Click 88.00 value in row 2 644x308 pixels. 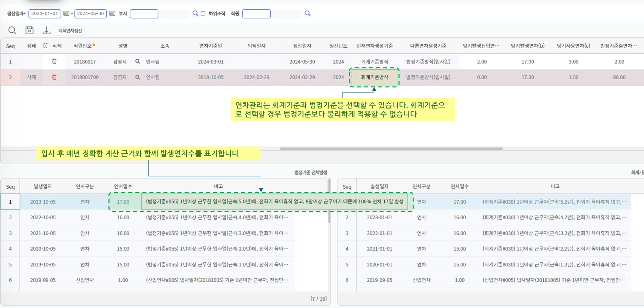[619, 77]
